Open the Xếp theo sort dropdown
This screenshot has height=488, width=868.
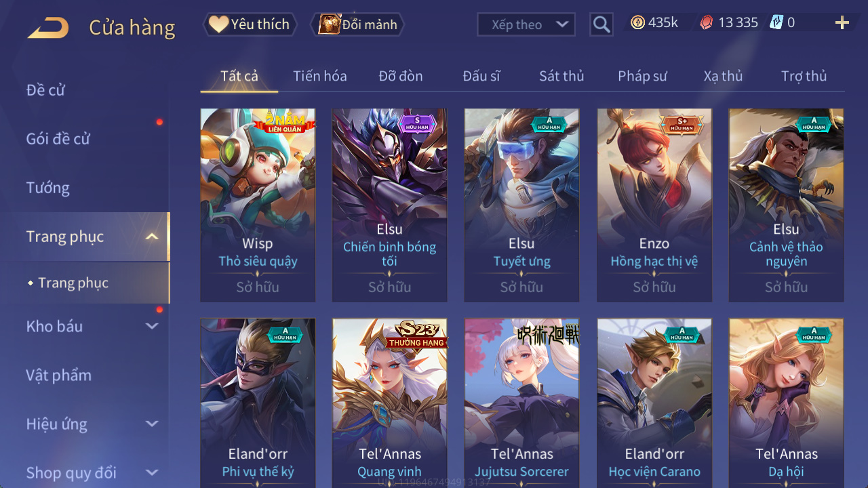coord(526,25)
